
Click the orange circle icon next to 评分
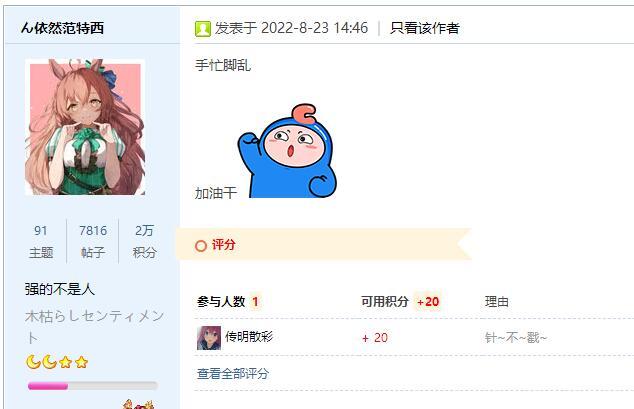click(201, 246)
